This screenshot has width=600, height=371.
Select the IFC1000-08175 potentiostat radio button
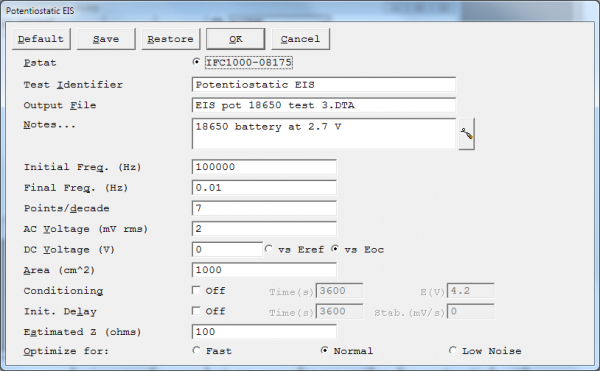coord(196,62)
